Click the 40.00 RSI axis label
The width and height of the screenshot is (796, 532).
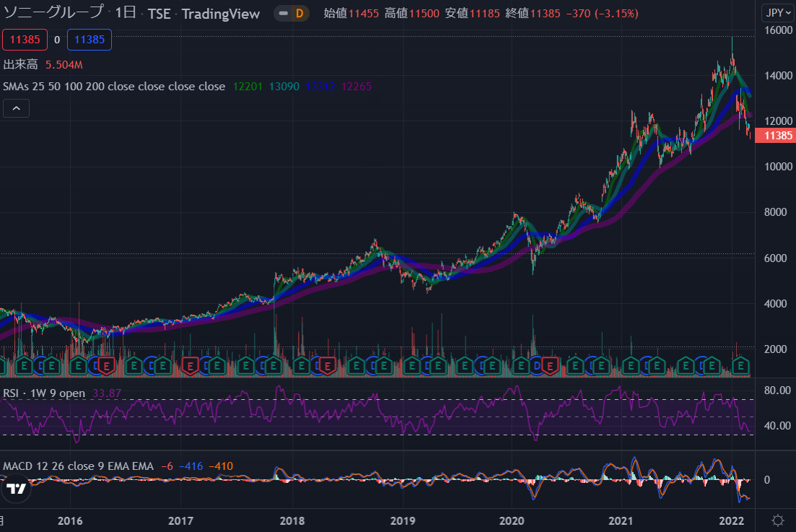pyautogui.click(x=777, y=426)
